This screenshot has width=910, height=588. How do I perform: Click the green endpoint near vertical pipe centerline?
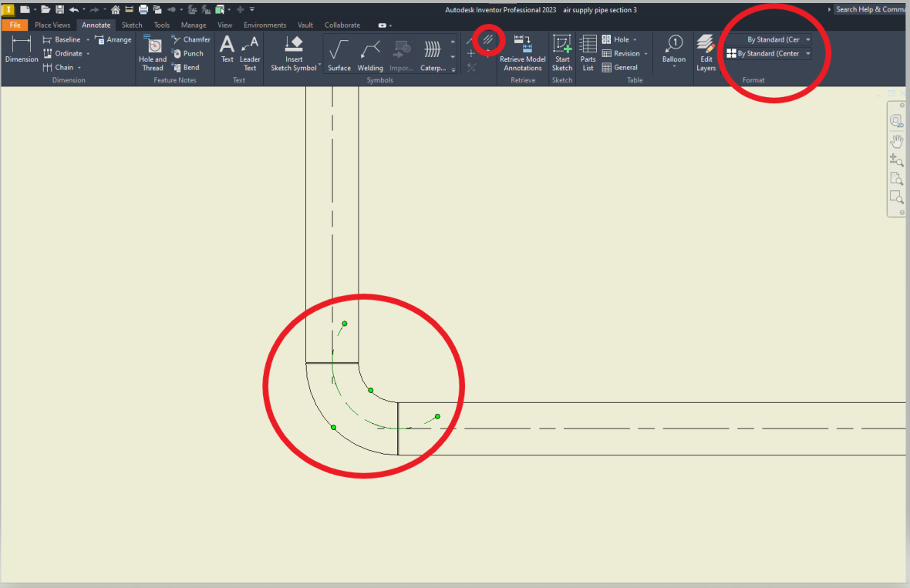[345, 324]
